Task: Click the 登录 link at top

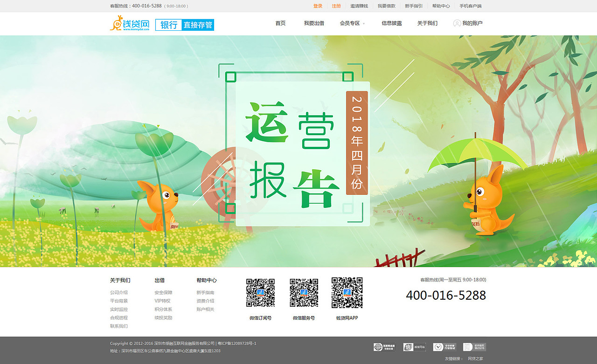Action: pyautogui.click(x=318, y=6)
